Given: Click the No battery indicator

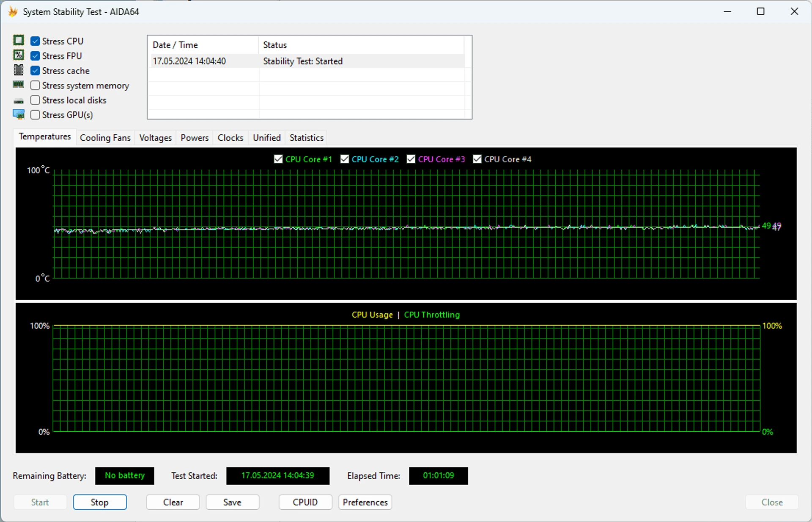Looking at the screenshot, I should pos(125,476).
